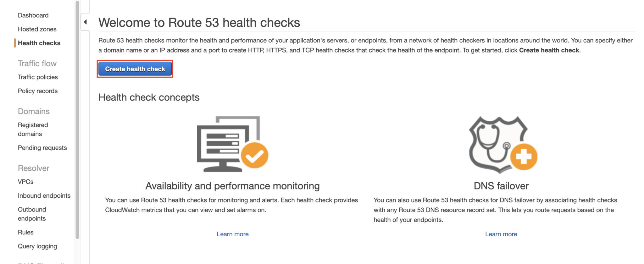Open Query logging page
644x264 pixels.
pos(37,246)
